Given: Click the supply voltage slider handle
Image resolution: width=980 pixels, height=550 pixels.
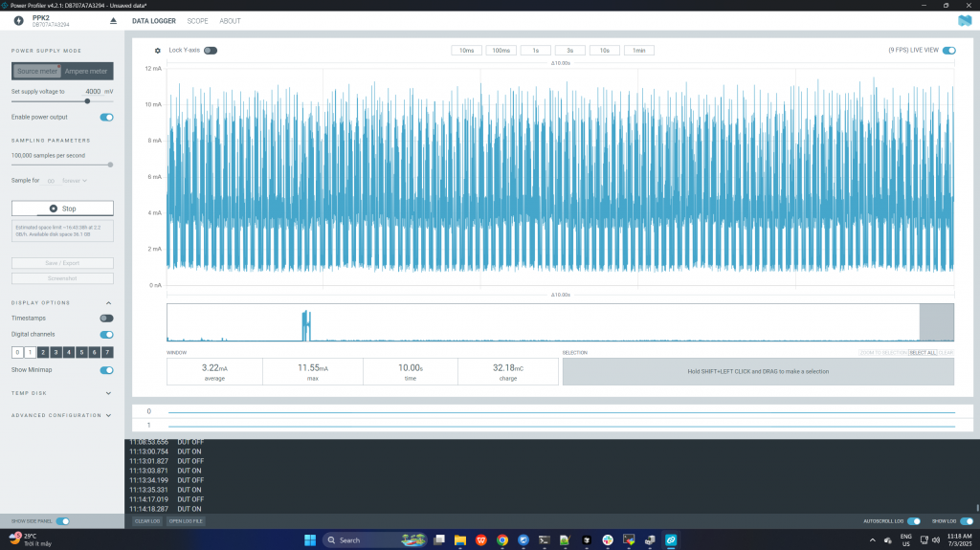Looking at the screenshot, I should coord(87,100).
